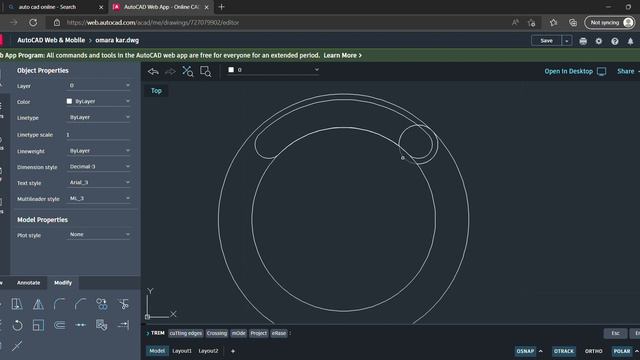Image resolution: width=640 pixels, height=360 pixels.
Task: Open the Settings gear in AutoCAD header
Action: 599,41
